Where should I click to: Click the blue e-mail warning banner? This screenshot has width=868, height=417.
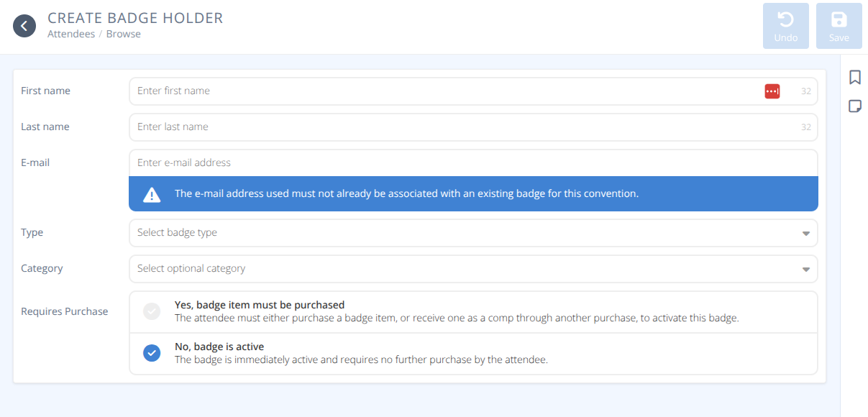pyautogui.click(x=473, y=193)
